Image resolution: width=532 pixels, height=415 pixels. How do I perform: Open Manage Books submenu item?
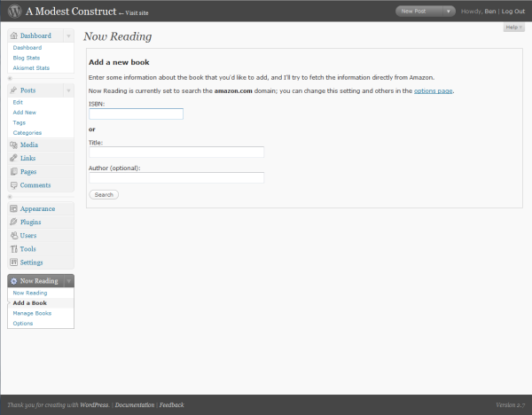[x=32, y=313]
